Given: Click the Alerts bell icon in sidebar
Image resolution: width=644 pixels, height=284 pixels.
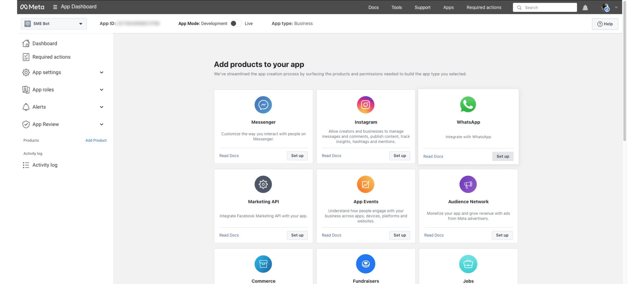Looking at the screenshot, I should 26,107.
